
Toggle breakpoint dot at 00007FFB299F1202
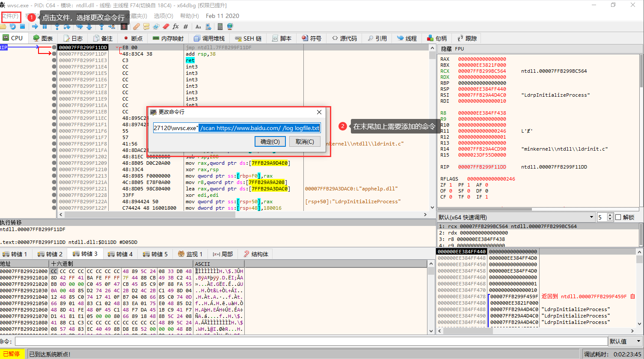54,157
